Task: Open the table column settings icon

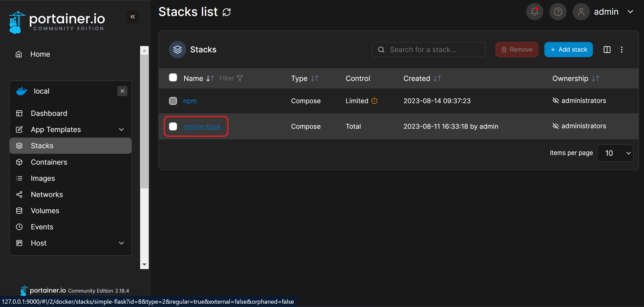Action: coord(607,50)
